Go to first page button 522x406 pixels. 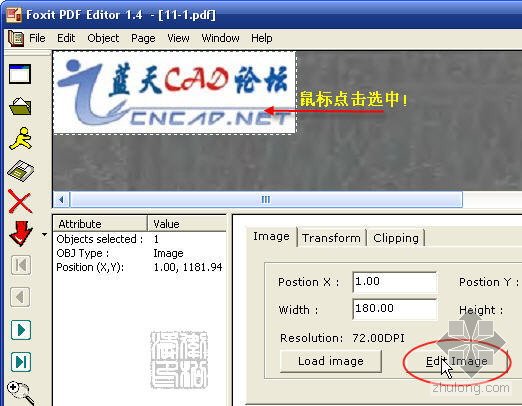click(21, 265)
